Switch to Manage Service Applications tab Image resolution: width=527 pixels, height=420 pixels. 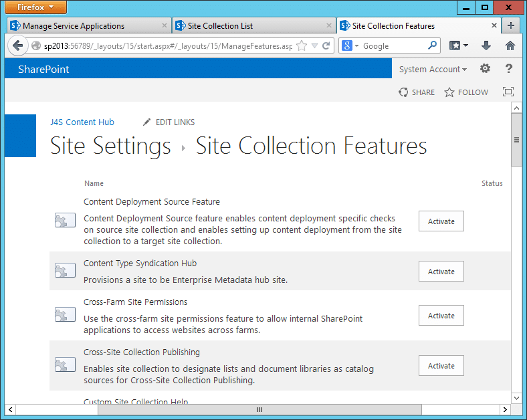coord(89,26)
